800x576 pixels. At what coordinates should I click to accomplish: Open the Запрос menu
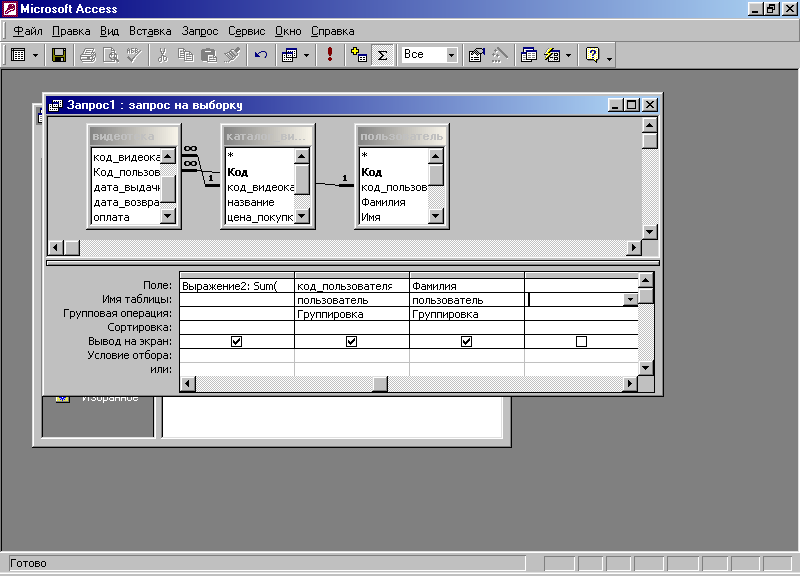pyautogui.click(x=200, y=31)
